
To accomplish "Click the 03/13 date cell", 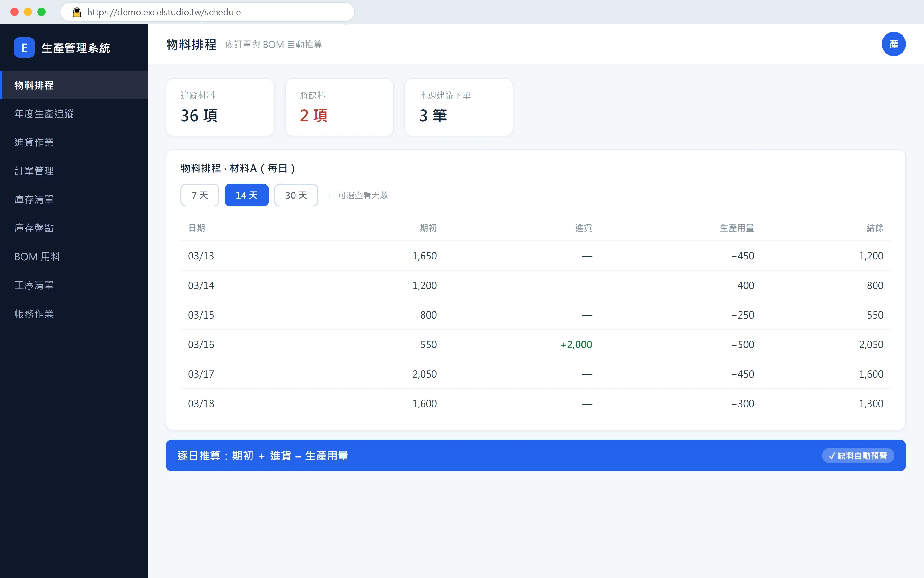I will (x=201, y=256).
